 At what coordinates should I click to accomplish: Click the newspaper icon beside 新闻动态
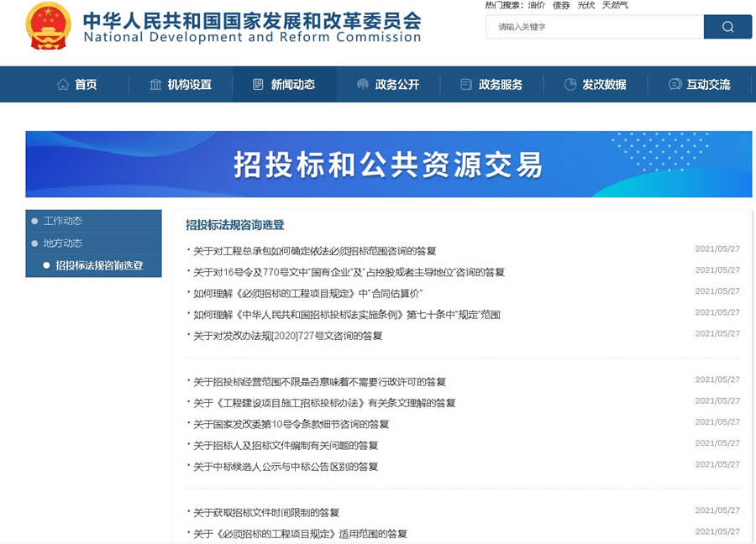[x=259, y=84]
